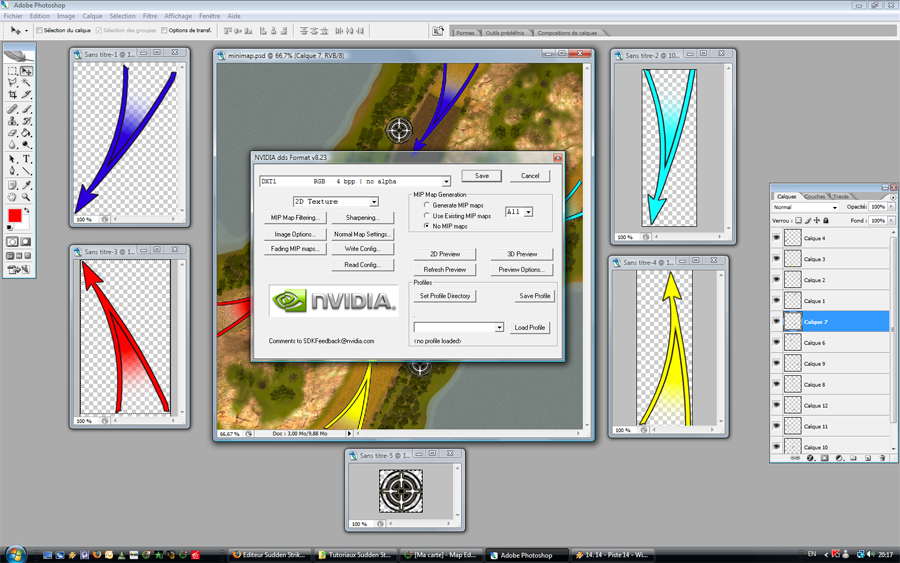The height and width of the screenshot is (563, 900).
Task: Select the Magic Wand tool
Action: tap(26, 83)
